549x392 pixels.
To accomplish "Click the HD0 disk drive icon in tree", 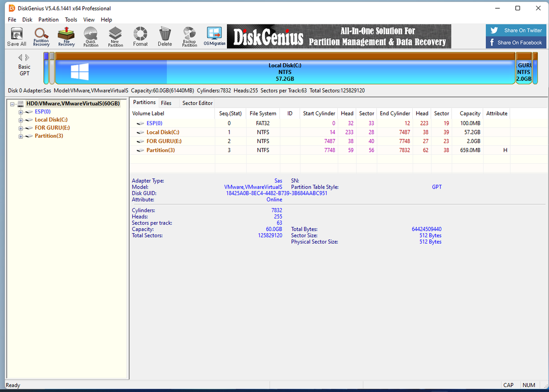I will coord(21,103).
